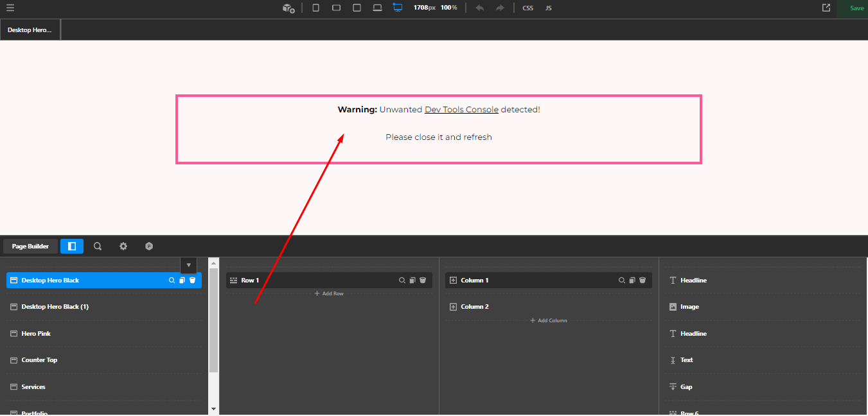Duplicate Row 1 using copy icon
This screenshot has width=868, height=416.
412,281
